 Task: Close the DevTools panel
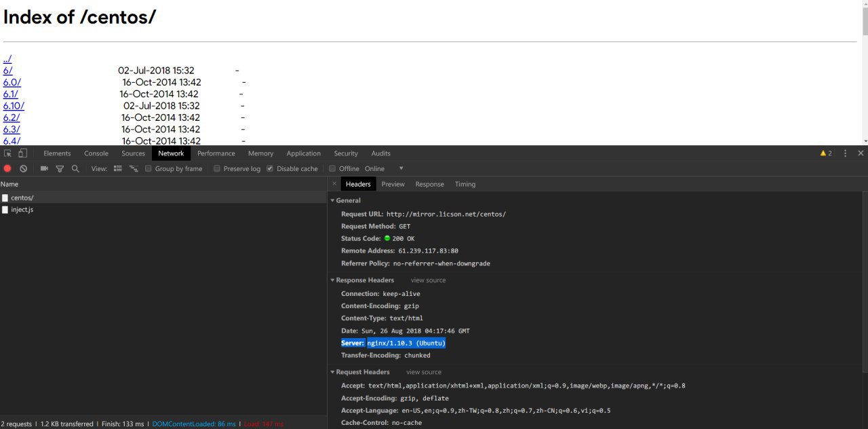tap(861, 153)
